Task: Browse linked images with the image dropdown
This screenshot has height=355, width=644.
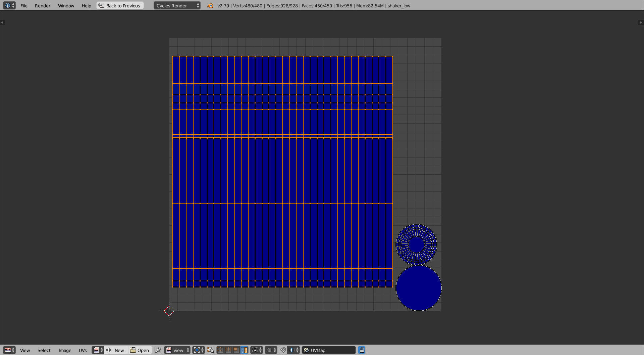Action: tap(98, 350)
